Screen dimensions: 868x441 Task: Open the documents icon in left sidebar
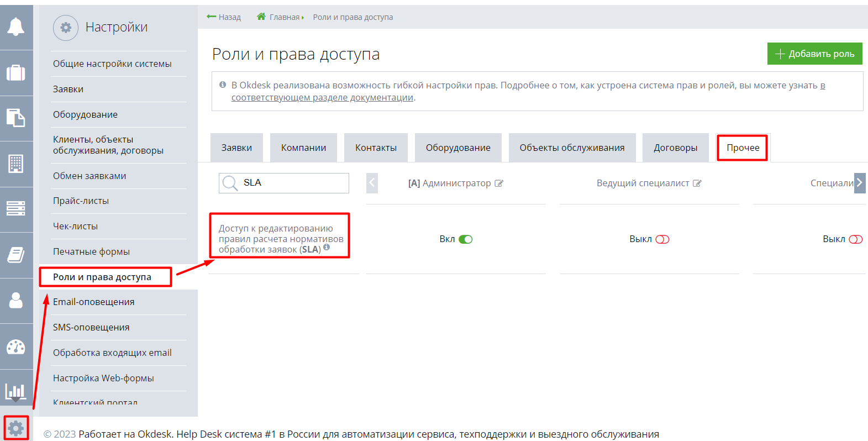point(15,118)
